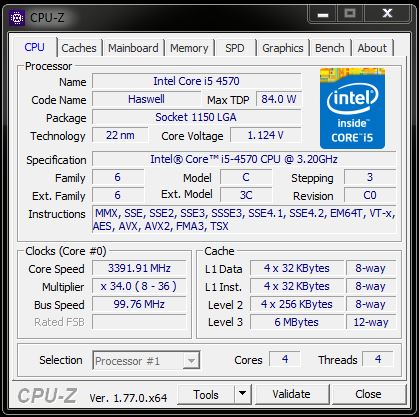Open the Memory tab
Screen dimensions: 419x417
(189, 48)
